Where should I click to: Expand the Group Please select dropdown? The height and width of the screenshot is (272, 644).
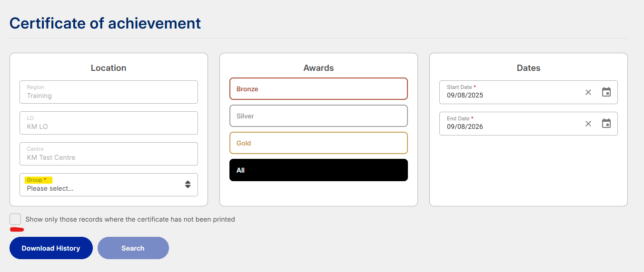[109, 185]
